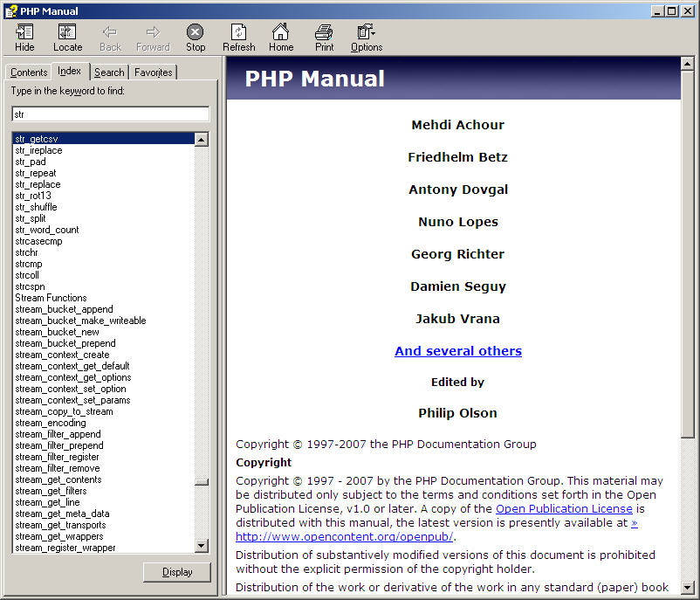Open the Search tab
This screenshot has width=700, height=600.
click(109, 72)
